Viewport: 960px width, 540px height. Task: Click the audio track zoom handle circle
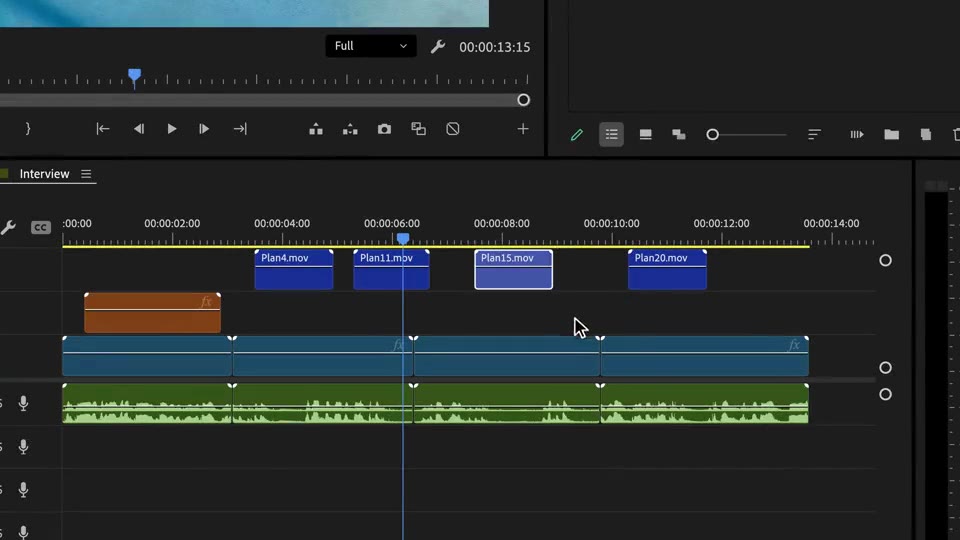(885, 394)
